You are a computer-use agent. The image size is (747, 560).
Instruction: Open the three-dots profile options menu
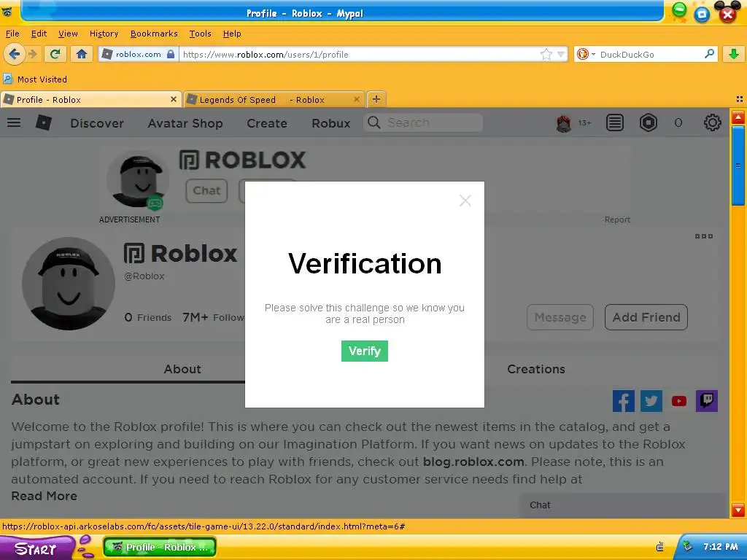click(704, 236)
